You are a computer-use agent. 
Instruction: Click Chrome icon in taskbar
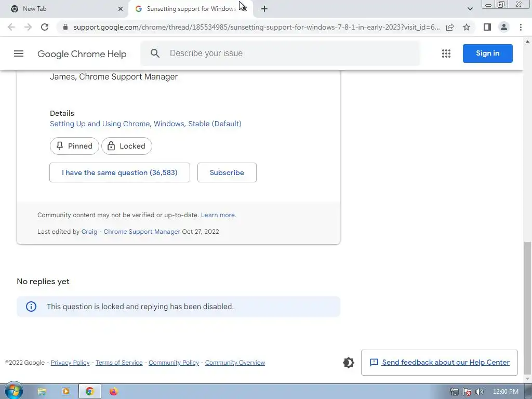point(89,392)
